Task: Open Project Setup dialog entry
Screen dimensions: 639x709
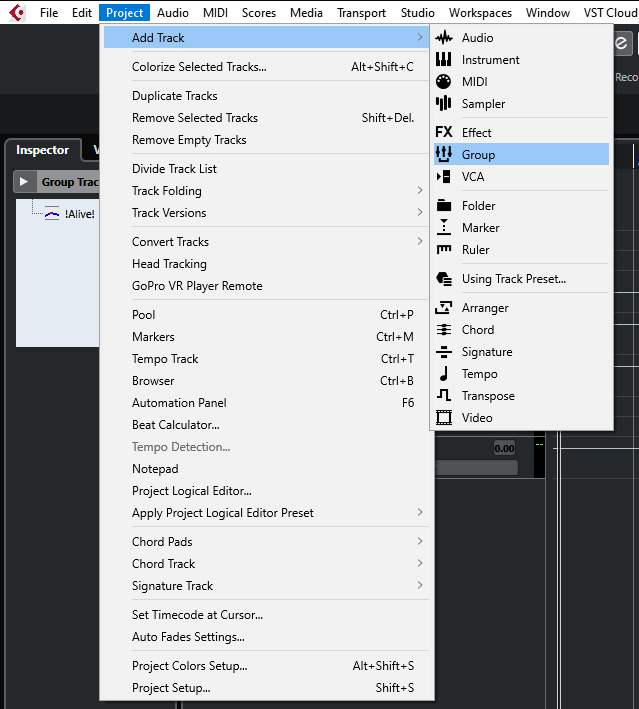Action: coord(171,688)
